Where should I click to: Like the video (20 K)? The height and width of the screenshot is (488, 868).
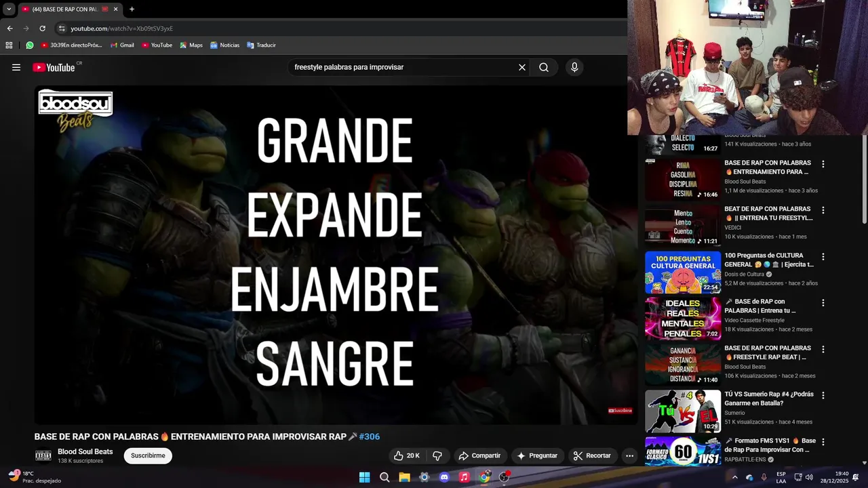tap(407, 455)
